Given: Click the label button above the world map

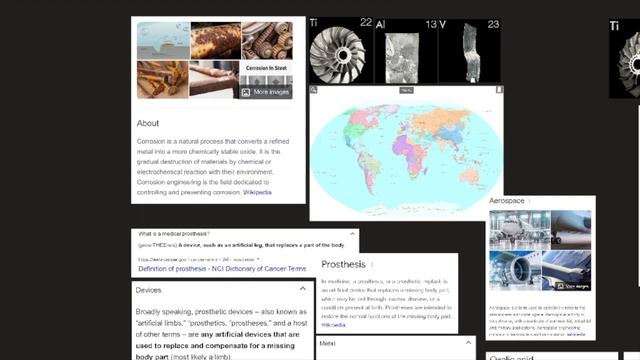Looking at the screenshot, I should (x=406, y=90).
